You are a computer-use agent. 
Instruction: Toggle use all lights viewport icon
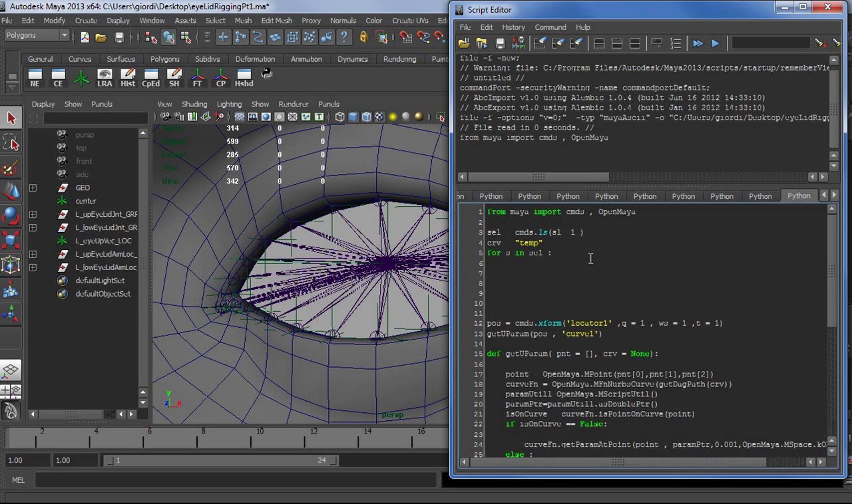[393, 117]
